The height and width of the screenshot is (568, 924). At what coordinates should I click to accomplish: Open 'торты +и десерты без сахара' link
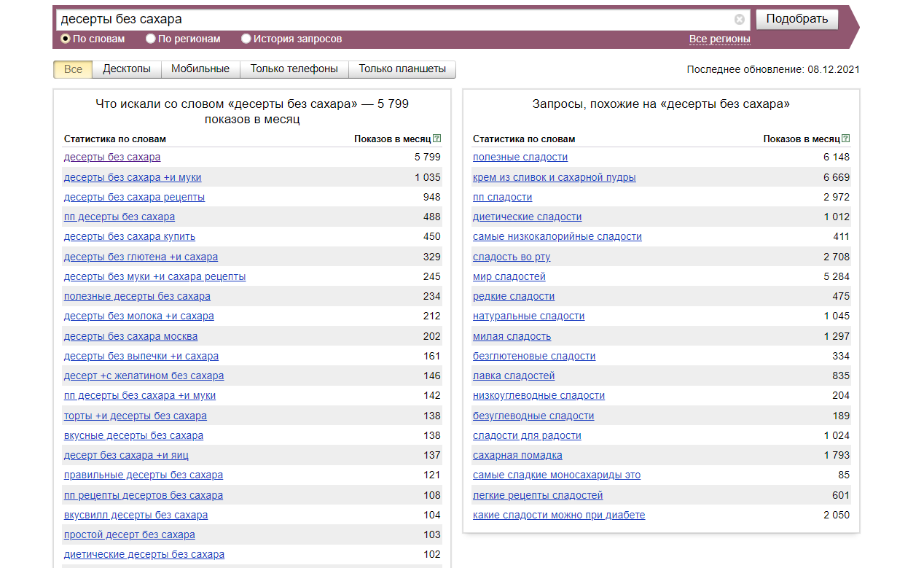[x=136, y=416]
